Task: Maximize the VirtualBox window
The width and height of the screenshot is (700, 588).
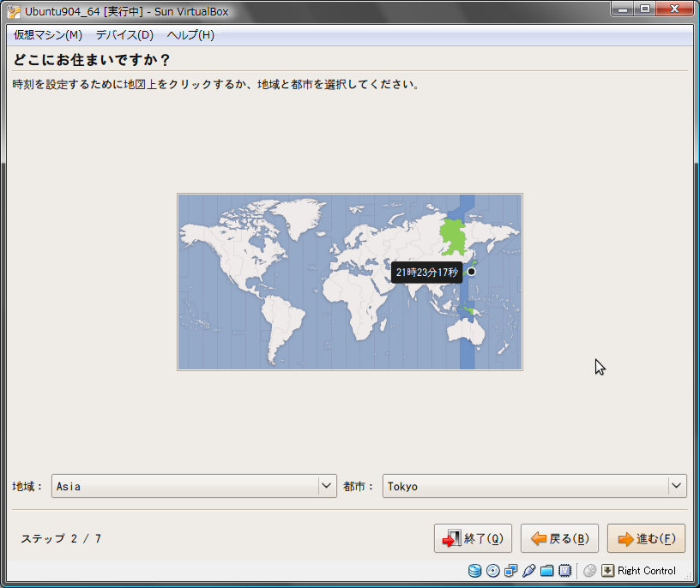Action: pos(645,9)
